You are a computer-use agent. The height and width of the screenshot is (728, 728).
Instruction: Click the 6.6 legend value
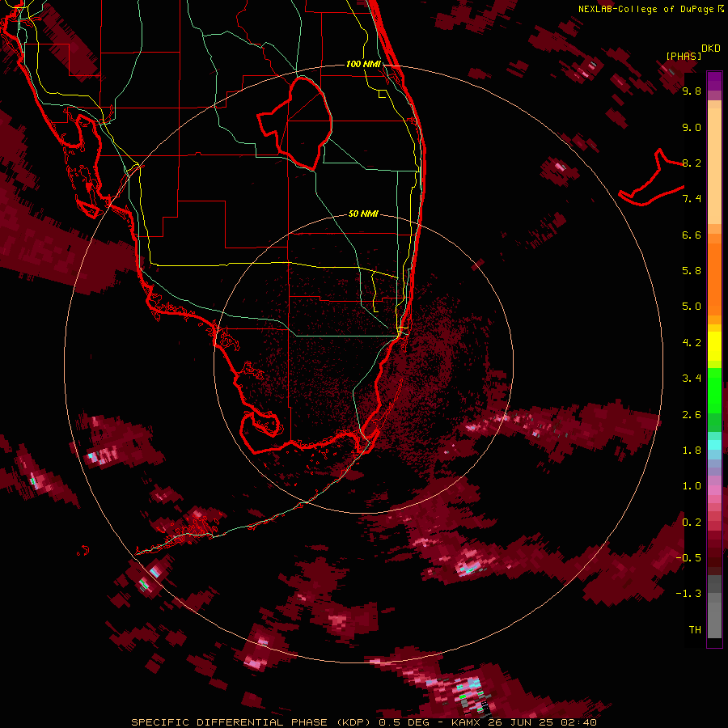(x=692, y=235)
